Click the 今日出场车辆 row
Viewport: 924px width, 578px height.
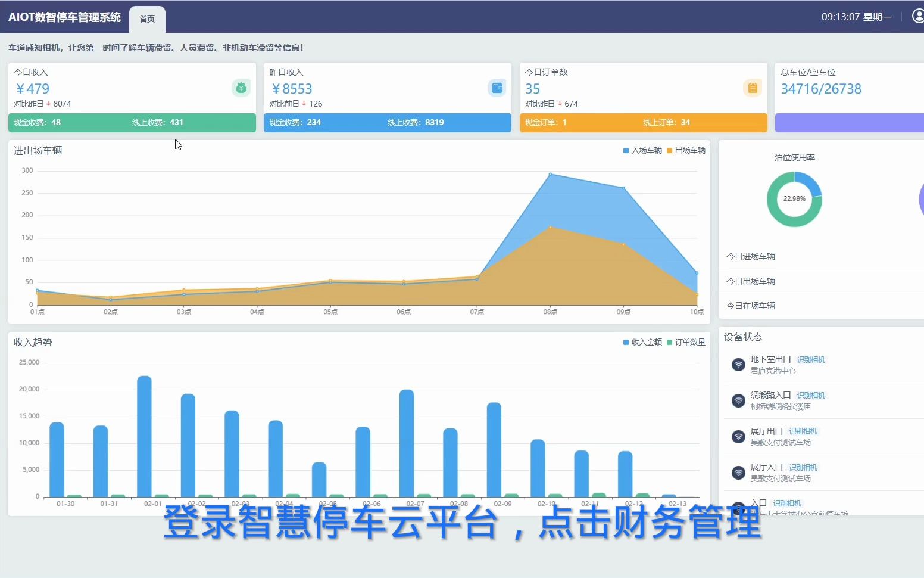(x=822, y=281)
